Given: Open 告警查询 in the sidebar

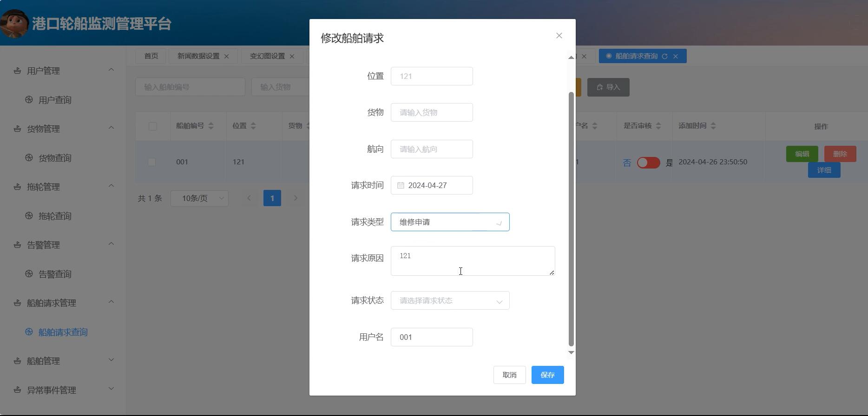Looking at the screenshot, I should pyautogui.click(x=55, y=274).
